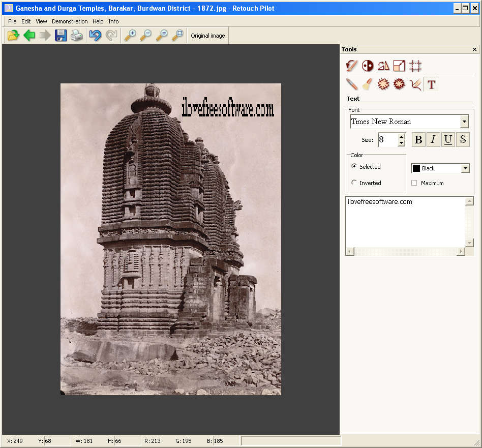Open the Black color dropdown

465,168
